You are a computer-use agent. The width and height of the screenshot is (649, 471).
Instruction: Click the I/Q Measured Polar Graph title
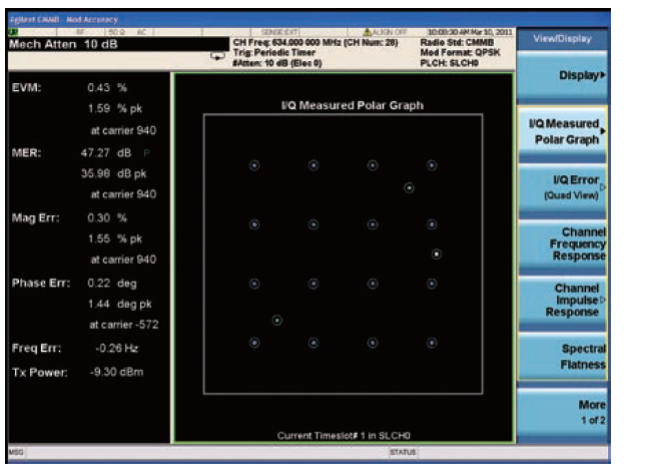pyautogui.click(x=352, y=106)
